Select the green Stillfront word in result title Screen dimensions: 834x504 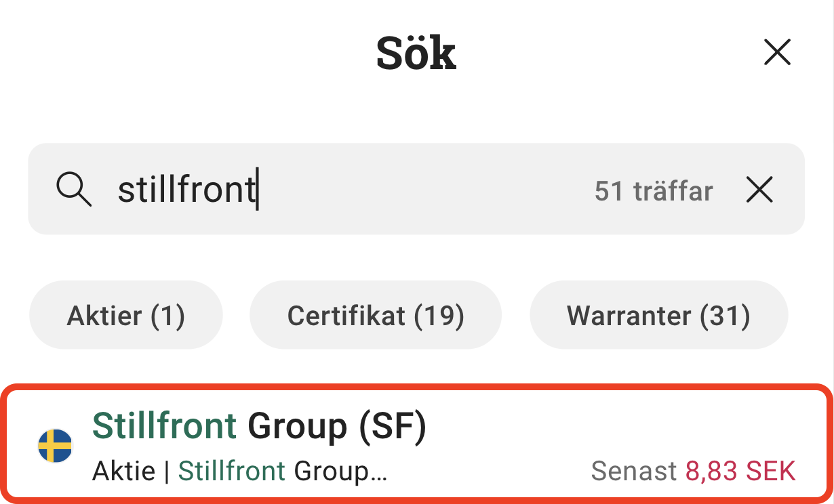click(164, 427)
